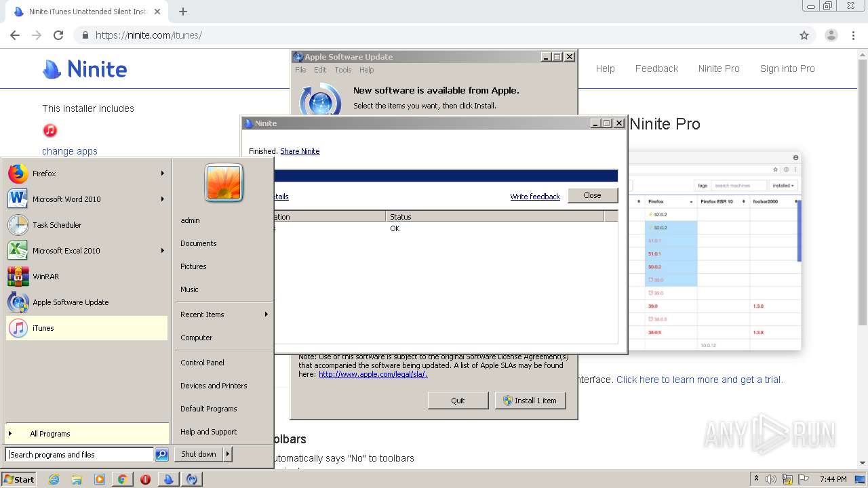
Task: Expand Firefox jump list arrow
Action: (163, 174)
